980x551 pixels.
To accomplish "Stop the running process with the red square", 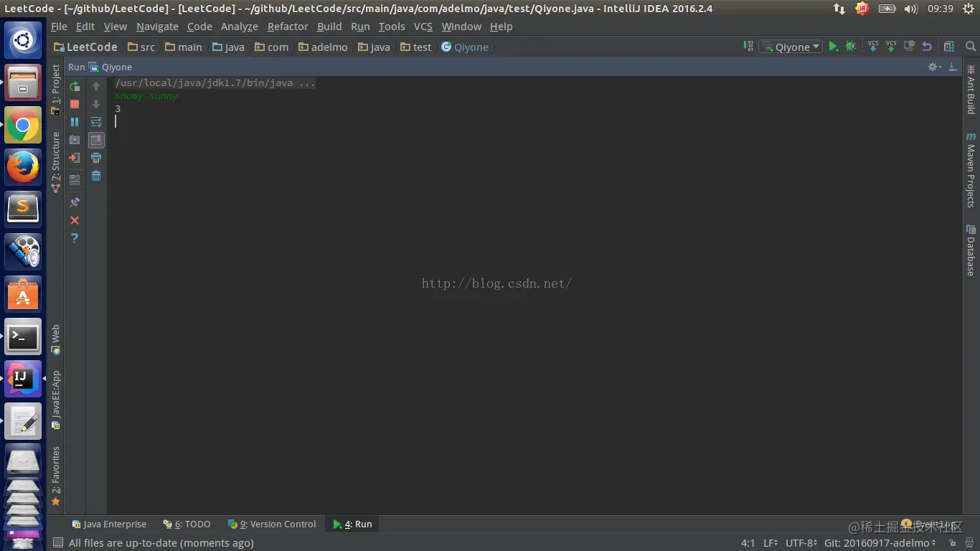I will [75, 104].
